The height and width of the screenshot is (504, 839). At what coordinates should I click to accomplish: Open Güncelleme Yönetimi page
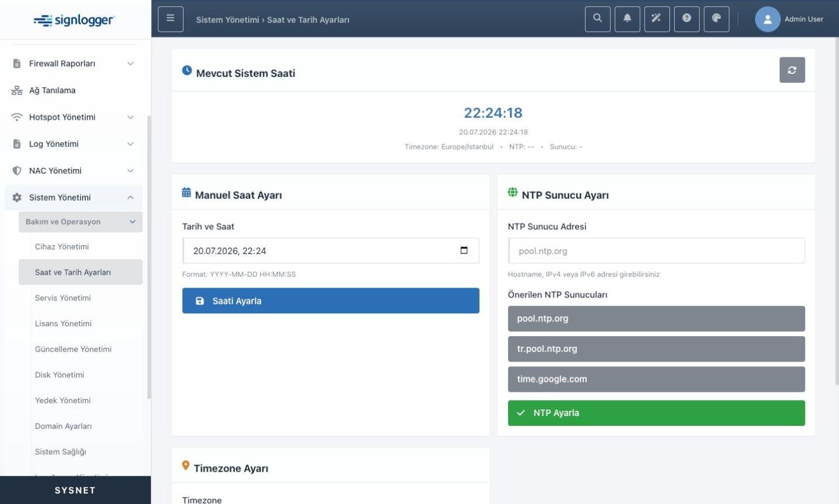73,349
